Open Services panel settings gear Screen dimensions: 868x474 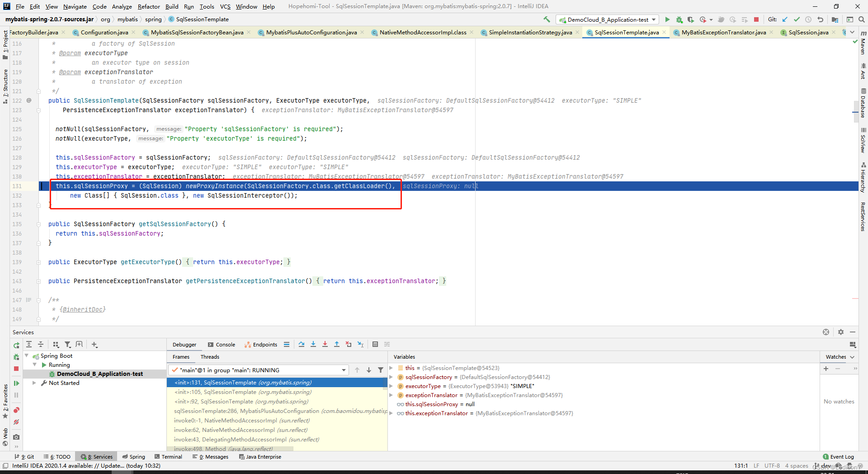[840, 332]
